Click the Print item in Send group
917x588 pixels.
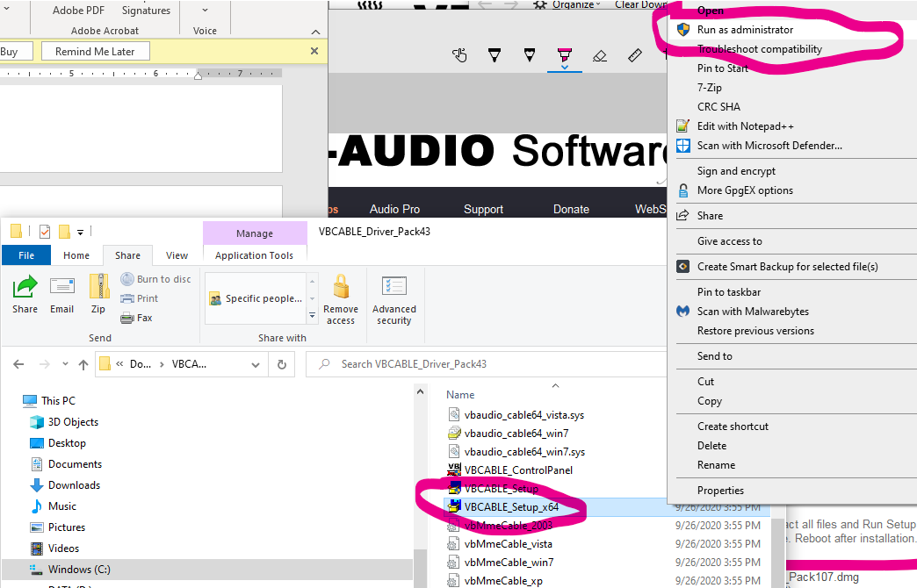139,298
